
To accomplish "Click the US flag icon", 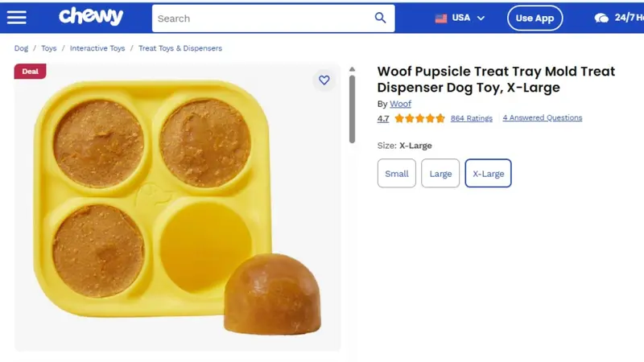I will click(x=440, y=18).
